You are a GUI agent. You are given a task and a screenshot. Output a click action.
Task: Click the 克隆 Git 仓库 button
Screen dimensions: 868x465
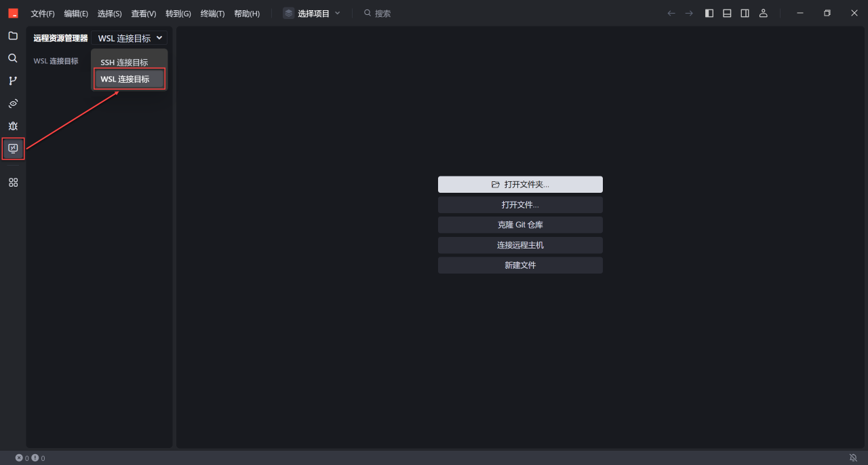coord(520,225)
